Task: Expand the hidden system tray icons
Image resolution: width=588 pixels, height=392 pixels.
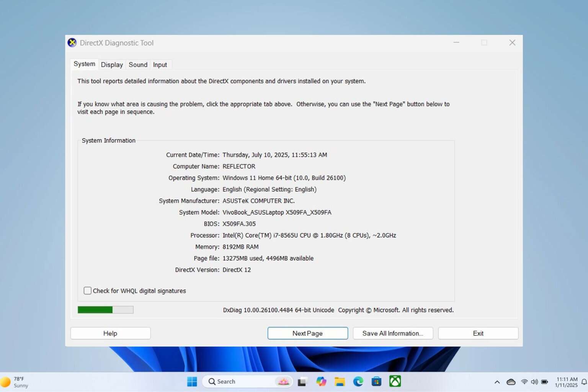Action: coord(497,382)
